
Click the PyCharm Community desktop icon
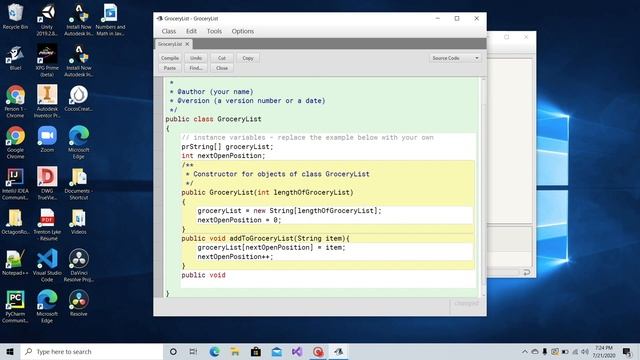click(15, 306)
